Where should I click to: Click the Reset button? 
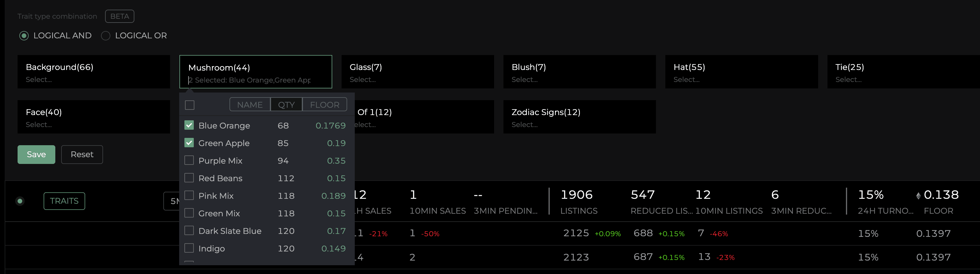click(82, 155)
